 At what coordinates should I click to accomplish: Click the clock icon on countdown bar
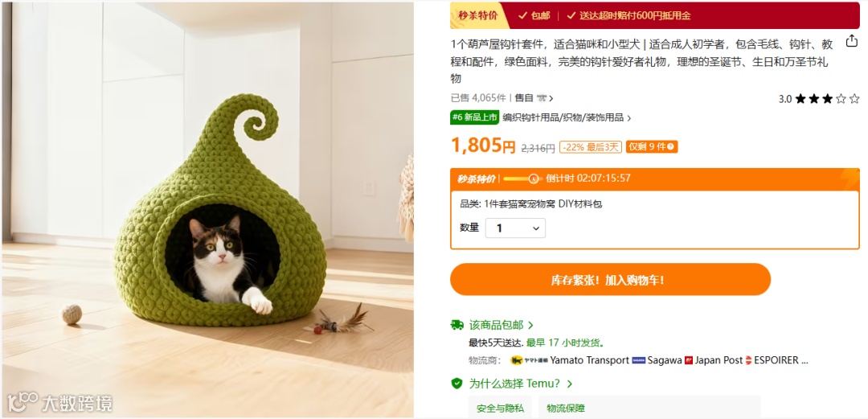coord(534,179)
